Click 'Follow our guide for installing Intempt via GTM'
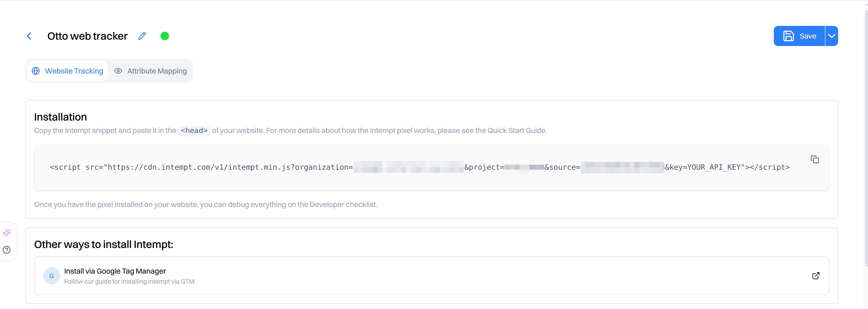The width and height of the screenshot is (868, 309). pyautogui.click(x=129, y=282)
